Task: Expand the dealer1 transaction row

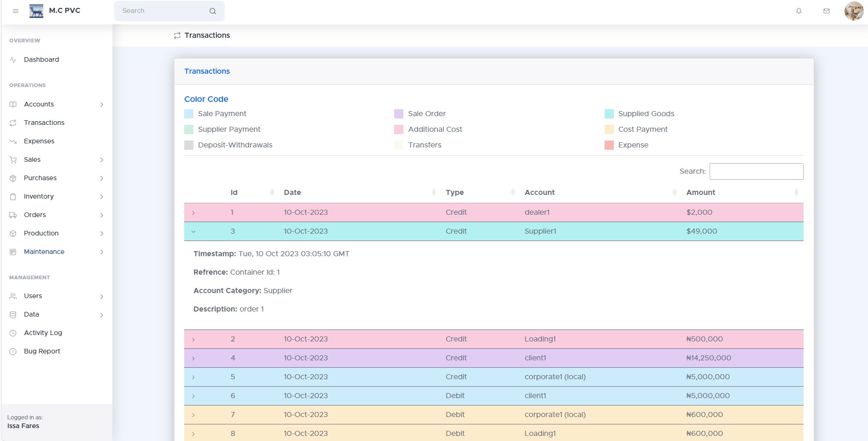Action: click(193, 213)
